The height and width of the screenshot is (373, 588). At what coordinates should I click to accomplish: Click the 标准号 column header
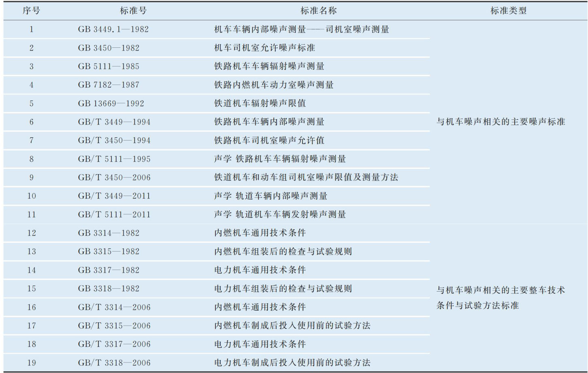click(x=133, y=11)
